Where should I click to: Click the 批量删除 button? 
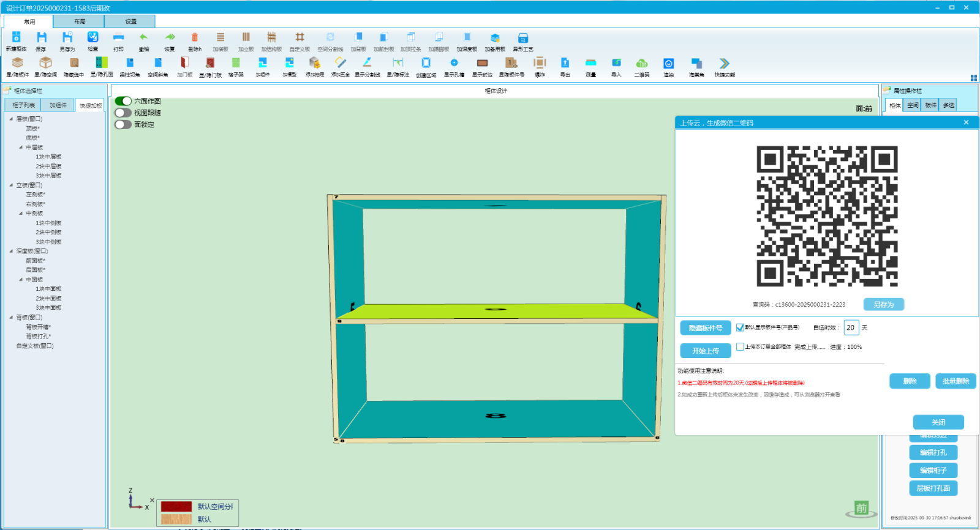[955, 381]
